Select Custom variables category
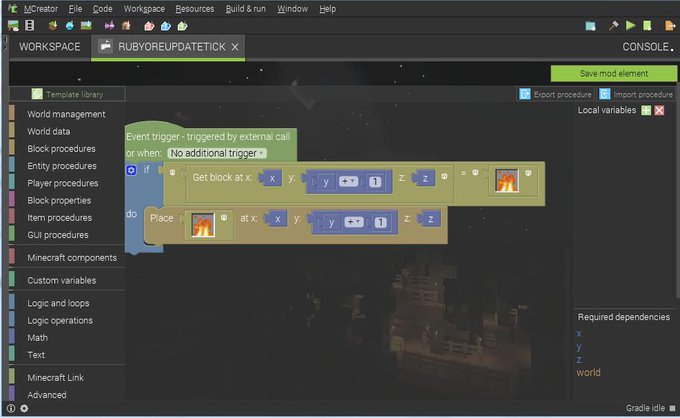 [62, 281]
